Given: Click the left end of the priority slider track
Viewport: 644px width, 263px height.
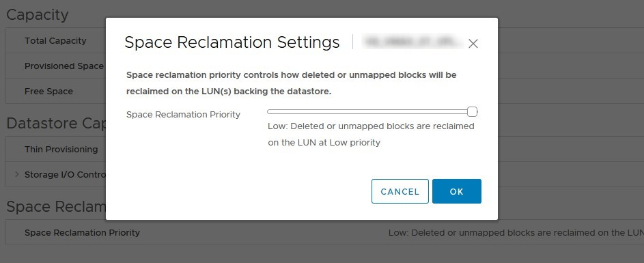Looking at the screenshot, I should click(x=270, y=112).
